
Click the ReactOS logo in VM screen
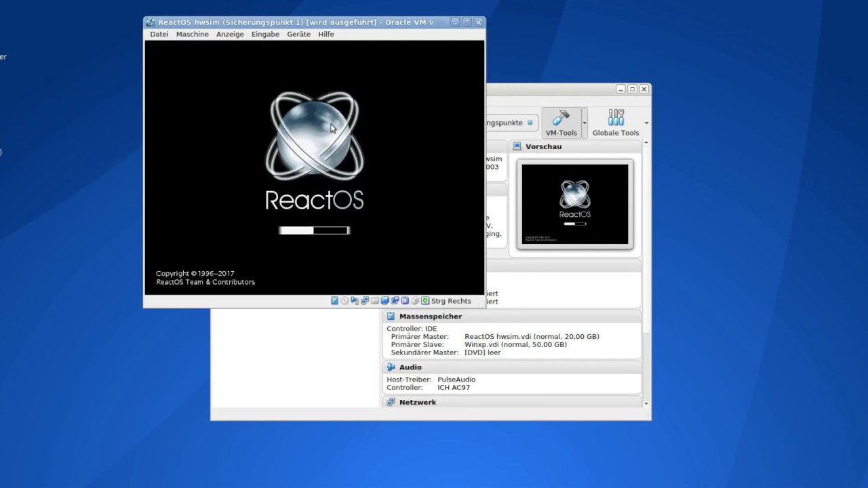[315, 150]
